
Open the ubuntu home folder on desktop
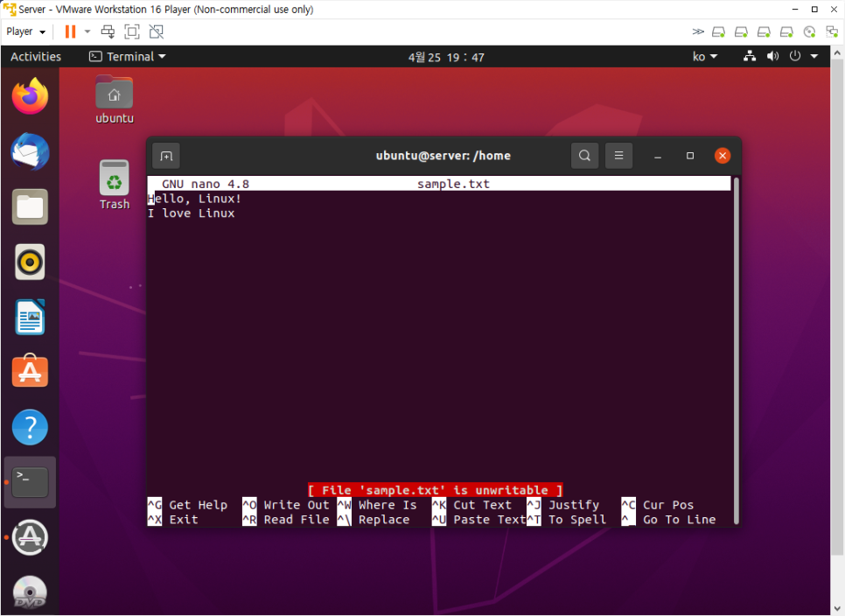point(115,101)
